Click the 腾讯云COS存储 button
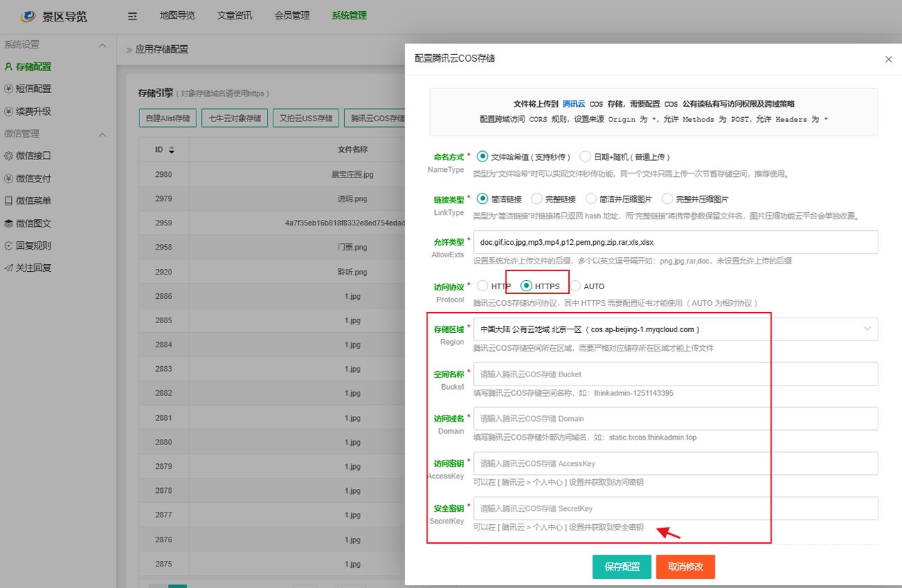This screenshot has width=902, height=588. pyautogui.click(x=375, y=119)
